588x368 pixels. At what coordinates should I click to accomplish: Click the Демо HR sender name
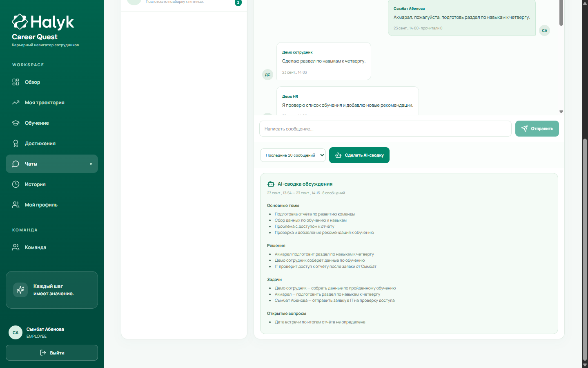tap(290, 96)
